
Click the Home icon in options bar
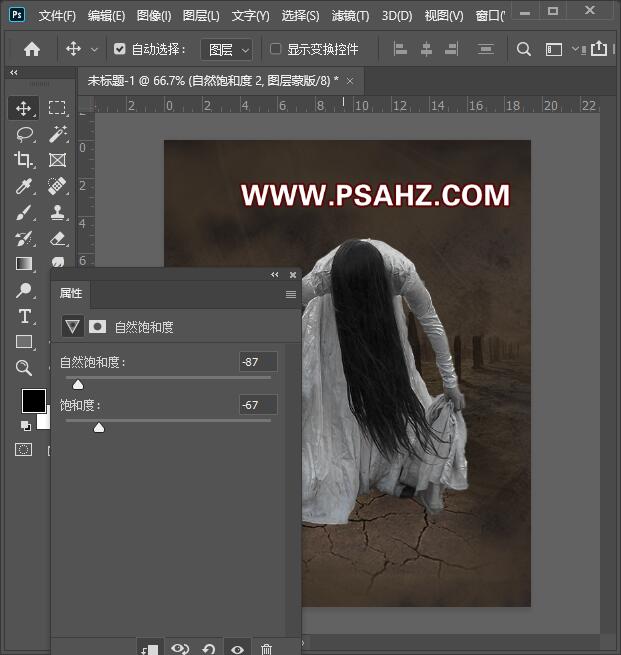(32, 49)
